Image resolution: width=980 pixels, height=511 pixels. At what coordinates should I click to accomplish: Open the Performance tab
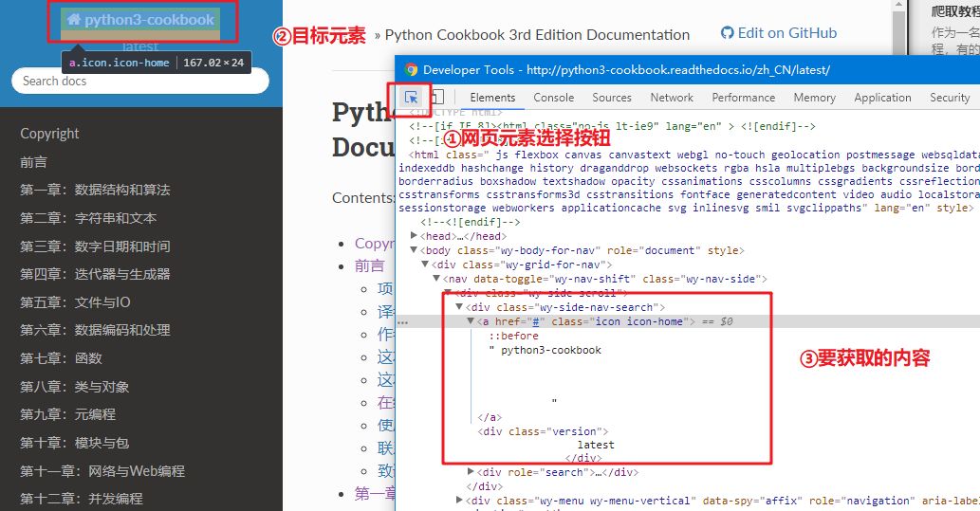(743, 98)
